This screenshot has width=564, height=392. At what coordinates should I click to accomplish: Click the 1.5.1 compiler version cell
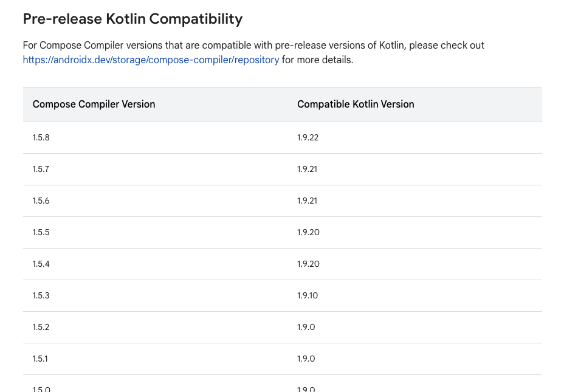(x=40, y=359)
